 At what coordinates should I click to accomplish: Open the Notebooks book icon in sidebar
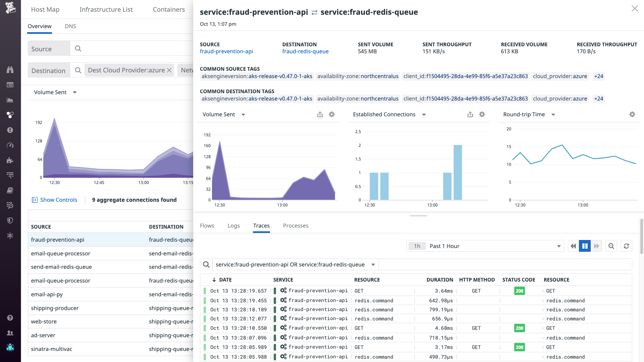coord(10,190)
